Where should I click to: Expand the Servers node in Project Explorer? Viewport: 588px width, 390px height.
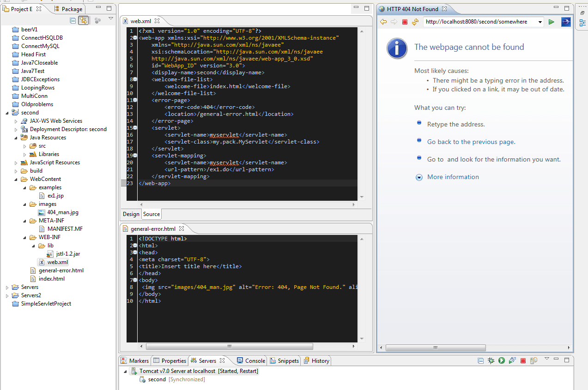coord(6,287)
